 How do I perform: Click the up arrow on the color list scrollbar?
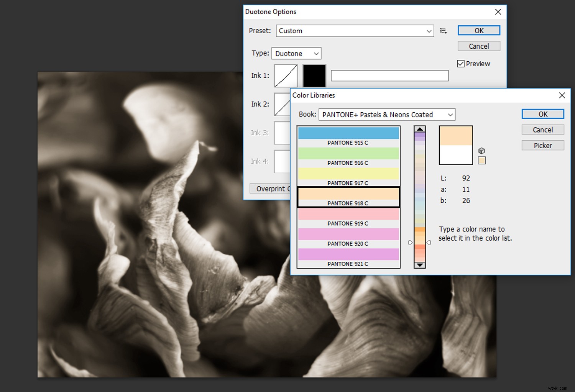tap(420, 129)
